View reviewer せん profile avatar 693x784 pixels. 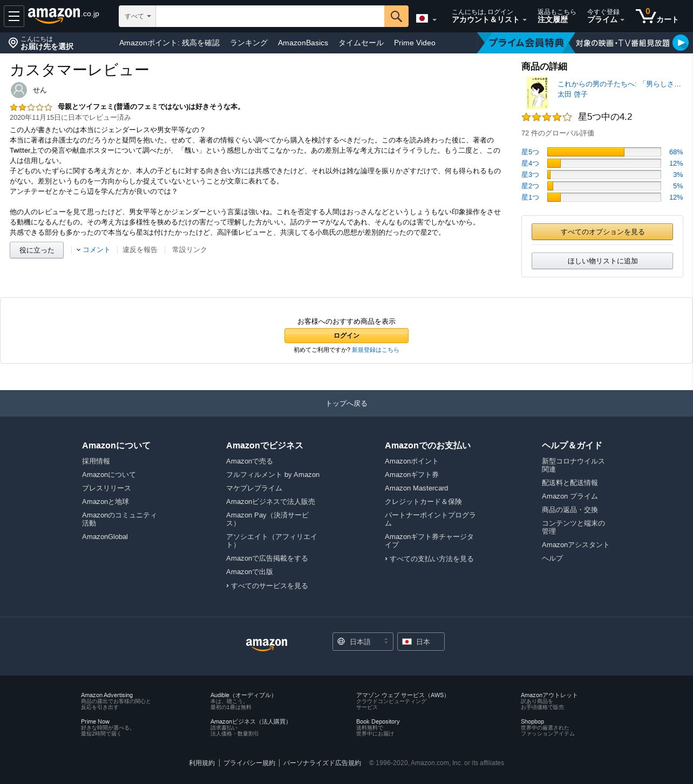[19, 90]
